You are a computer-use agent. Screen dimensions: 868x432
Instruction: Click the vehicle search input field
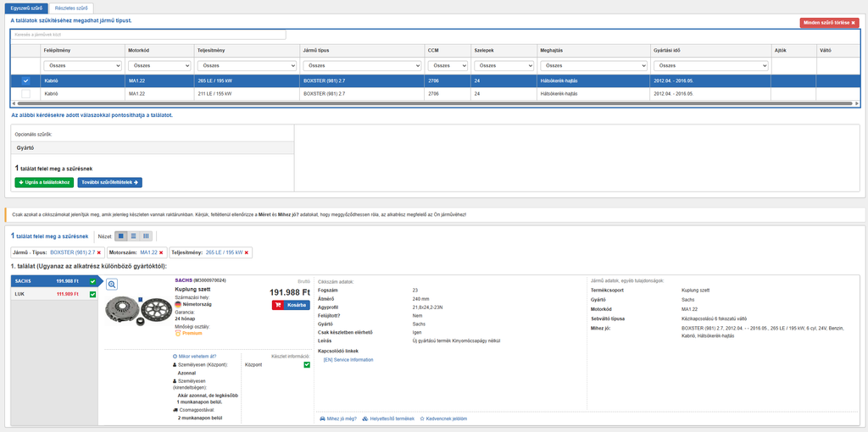point(148,35)
